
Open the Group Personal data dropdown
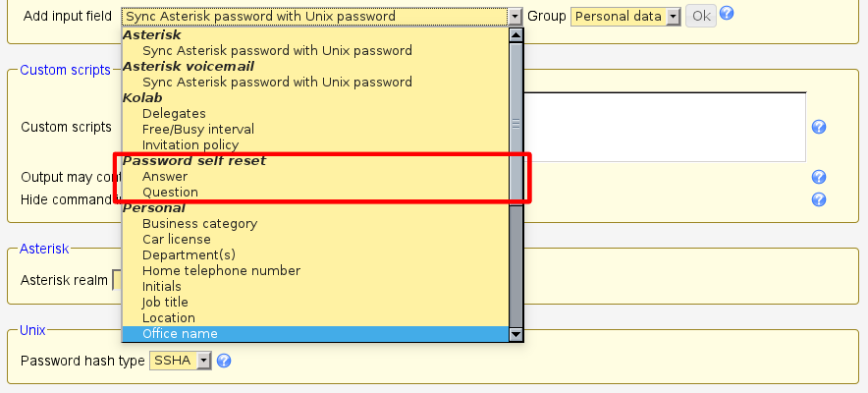(x=673, y=17)
